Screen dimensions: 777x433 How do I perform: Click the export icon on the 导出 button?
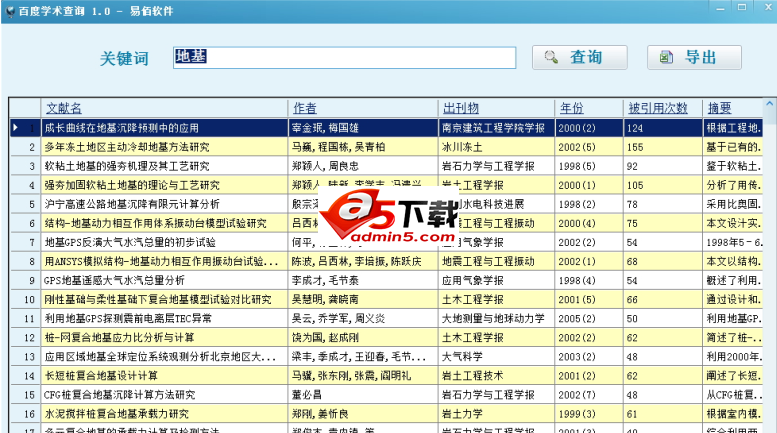[666, 57]
